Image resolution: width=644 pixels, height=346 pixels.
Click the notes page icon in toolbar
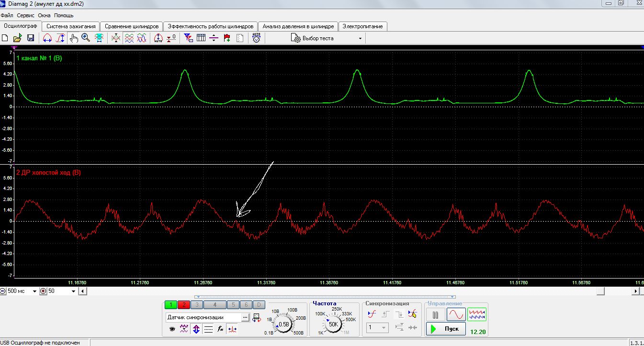point(240,38)
